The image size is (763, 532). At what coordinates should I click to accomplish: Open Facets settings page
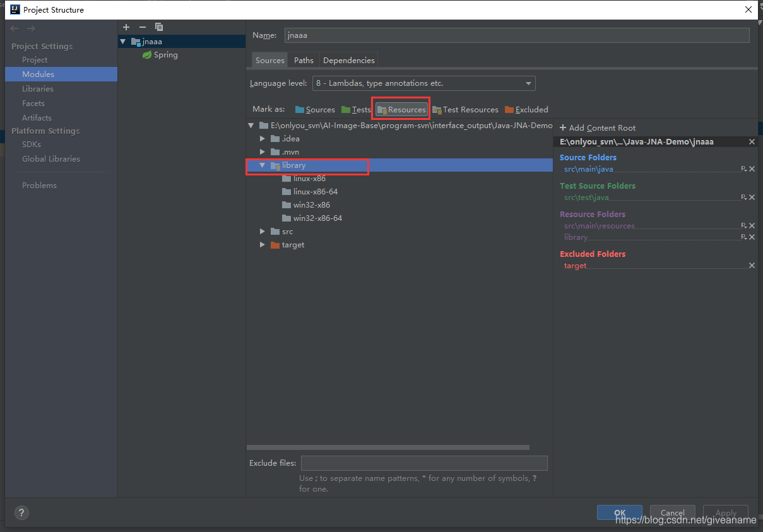[x=33, y=103]
